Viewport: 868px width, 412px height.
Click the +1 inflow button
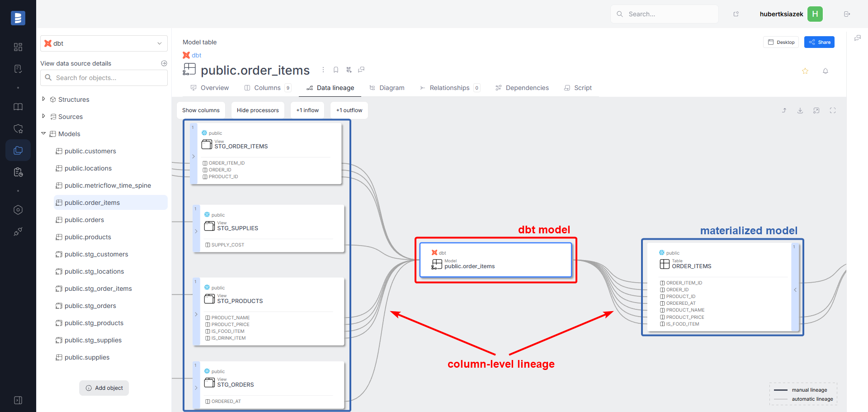307,110
